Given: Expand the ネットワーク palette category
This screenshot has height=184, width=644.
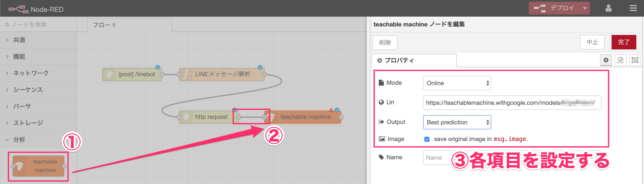Looking at the screenshot, I should (x=38, y=73).
